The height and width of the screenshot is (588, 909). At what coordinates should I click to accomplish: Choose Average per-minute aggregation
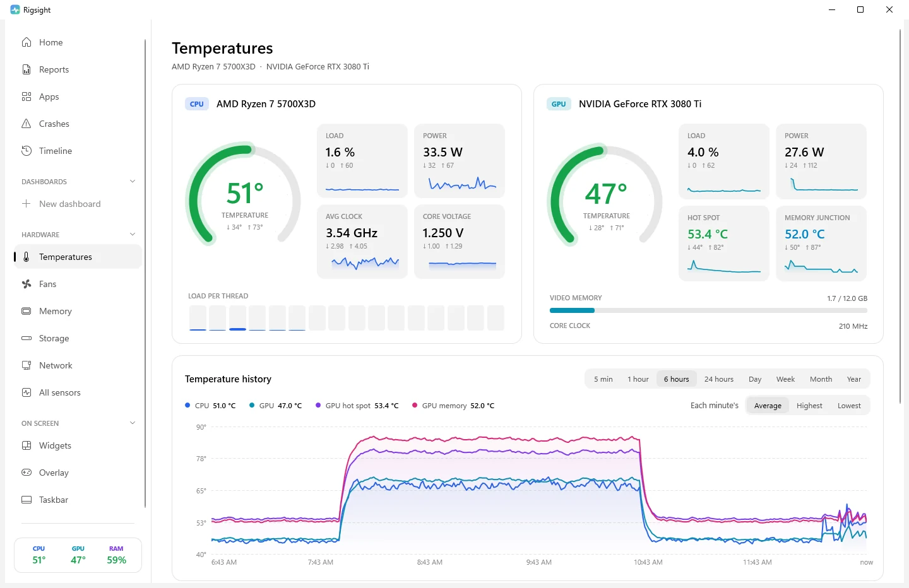tap(768, 406)
